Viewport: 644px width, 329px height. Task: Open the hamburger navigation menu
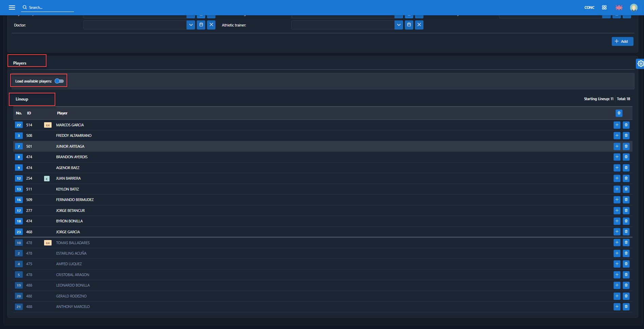12,7
